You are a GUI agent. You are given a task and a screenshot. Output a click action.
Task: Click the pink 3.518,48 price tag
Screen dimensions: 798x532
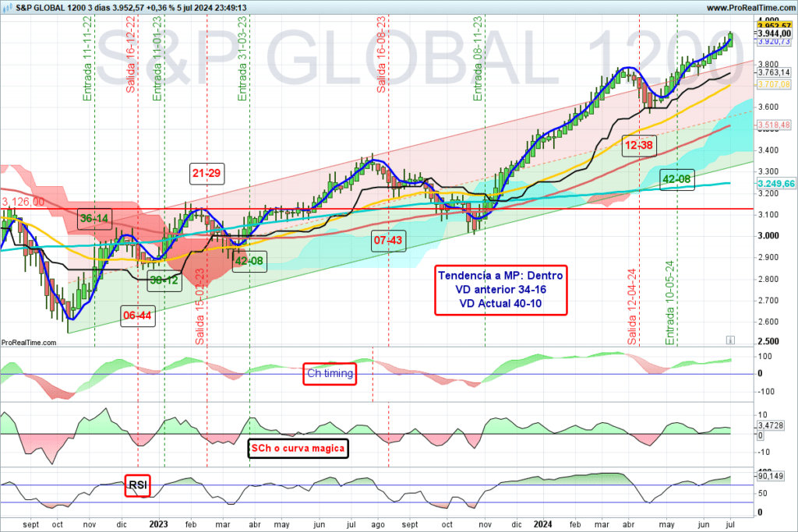click(x=774, y=125)
